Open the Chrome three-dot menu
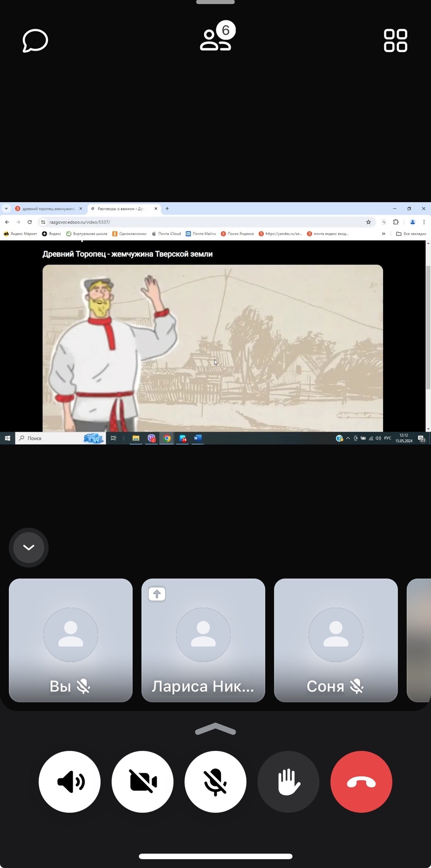 [x=424, y=222]
